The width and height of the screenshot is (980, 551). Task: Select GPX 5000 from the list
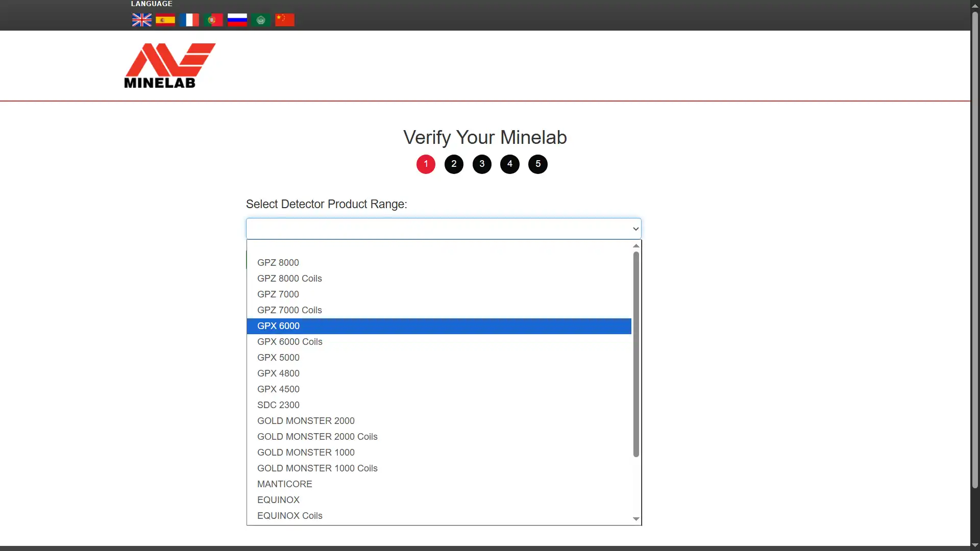pos(439,358)
